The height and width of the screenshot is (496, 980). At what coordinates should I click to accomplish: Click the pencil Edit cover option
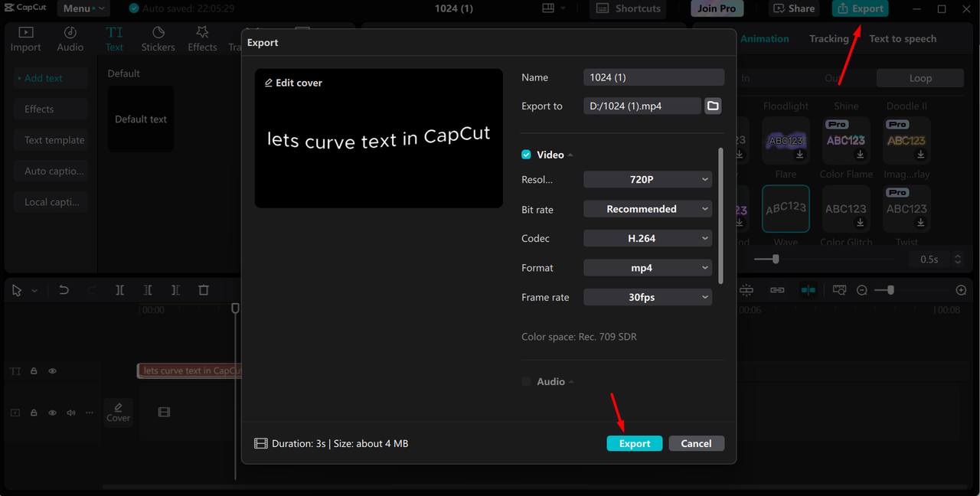click(x=293, y=83)
